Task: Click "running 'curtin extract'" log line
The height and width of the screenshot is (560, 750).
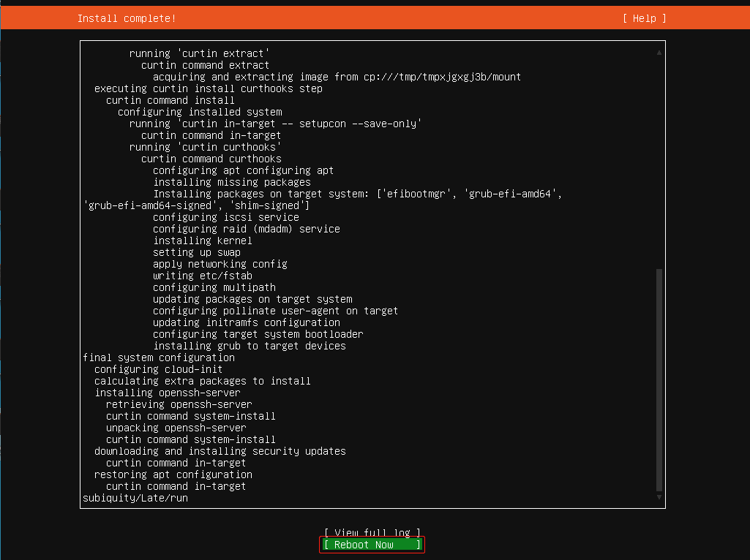Action: [200, 53]
